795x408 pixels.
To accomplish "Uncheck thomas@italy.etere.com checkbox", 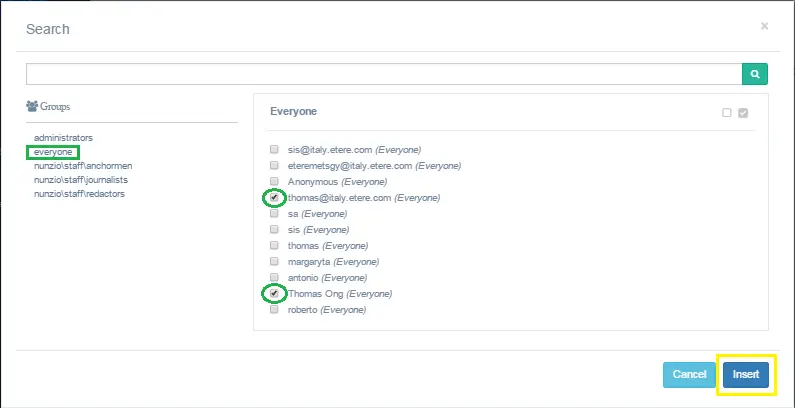I will [x=274, y=198].
